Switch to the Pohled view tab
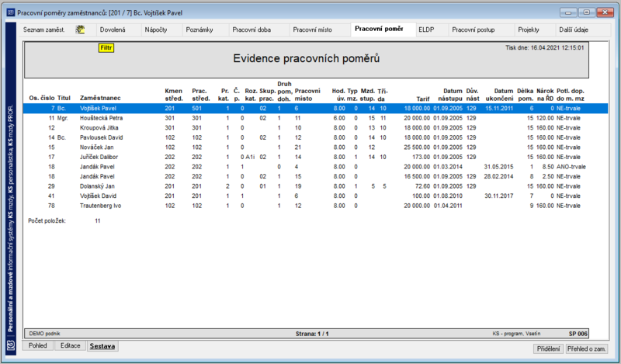The image size is (621, 364). [37, 346]
